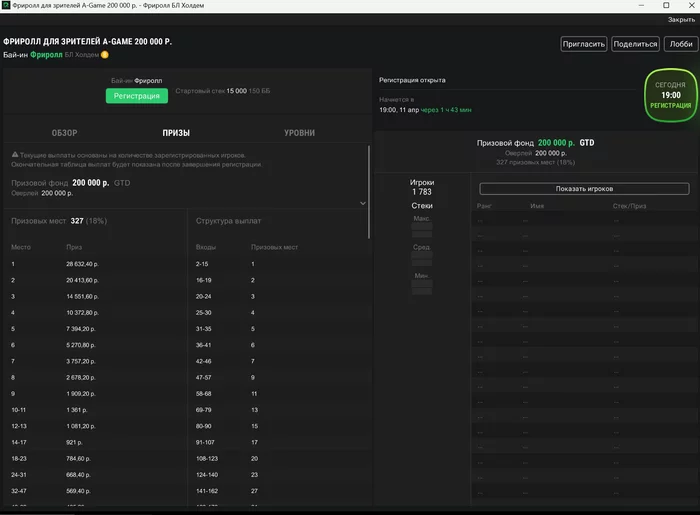
Task: Click the Поделиться share button
Action: tap(635, 44)
